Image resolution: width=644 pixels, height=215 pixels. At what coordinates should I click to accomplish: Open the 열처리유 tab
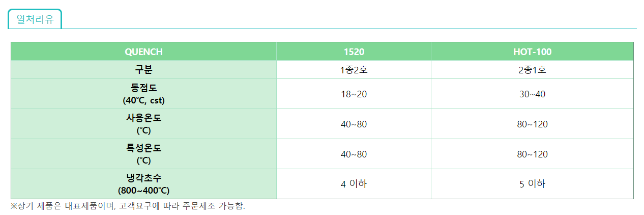[35, 19]
